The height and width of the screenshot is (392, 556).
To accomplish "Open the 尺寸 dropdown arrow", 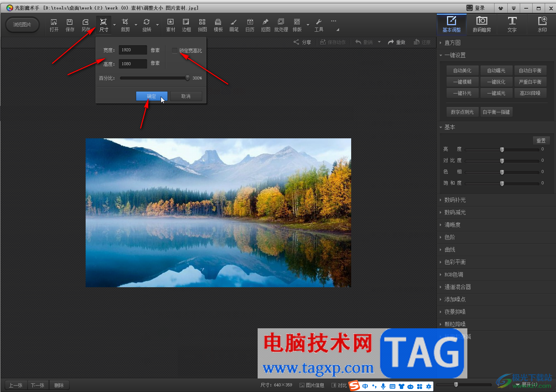I will (114, 25).
